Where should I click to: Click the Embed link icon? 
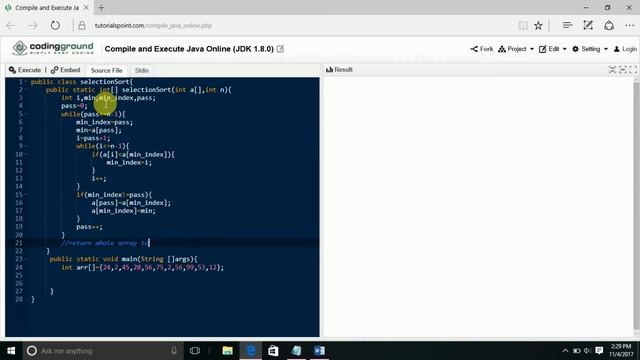tap(54, 70)
